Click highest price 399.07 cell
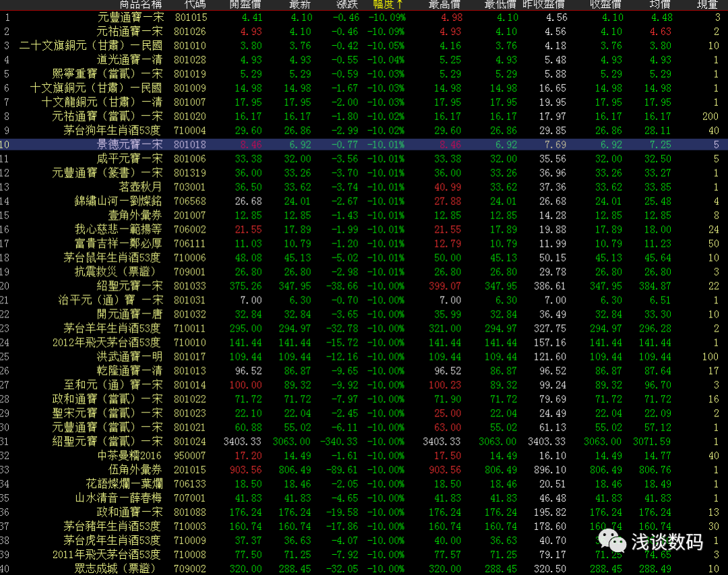Screen dimensions: 728x575 tap(445, 286)
